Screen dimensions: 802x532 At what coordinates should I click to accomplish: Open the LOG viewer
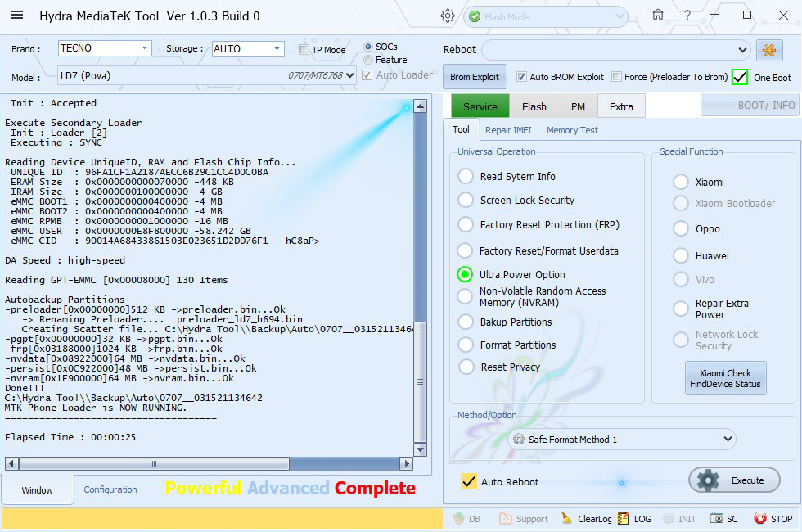click(634, 519)
